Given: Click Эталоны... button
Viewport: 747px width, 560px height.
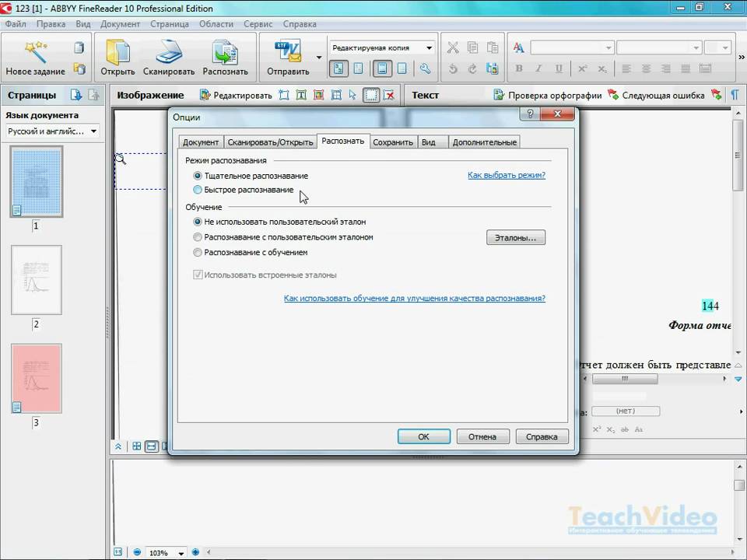Looking at the screenshot, I should coord(515,238).
